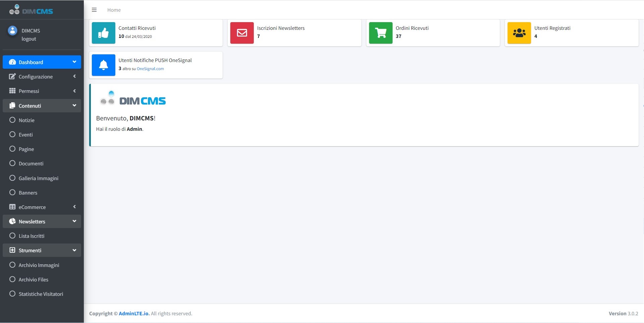Click the circle icon beside Galleria Immagini
Screen dimensions: 644x323
pos(12,178)
